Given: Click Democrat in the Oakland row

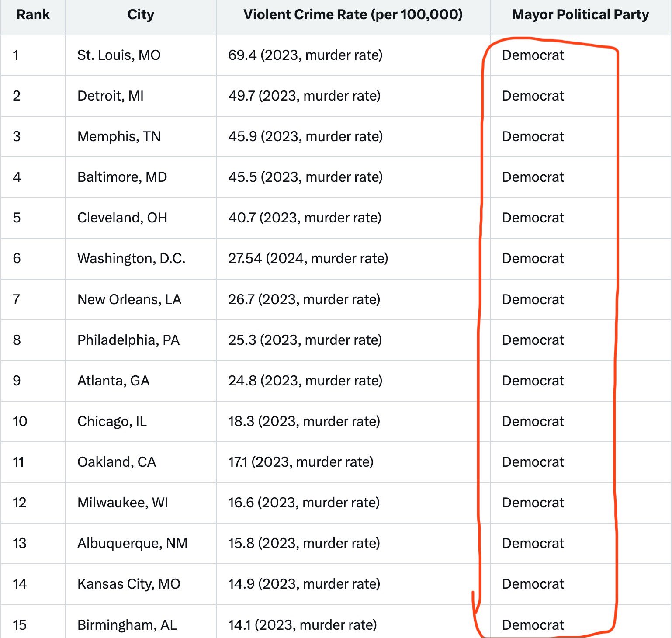Looking at the screenshot, I should point(533,462).
